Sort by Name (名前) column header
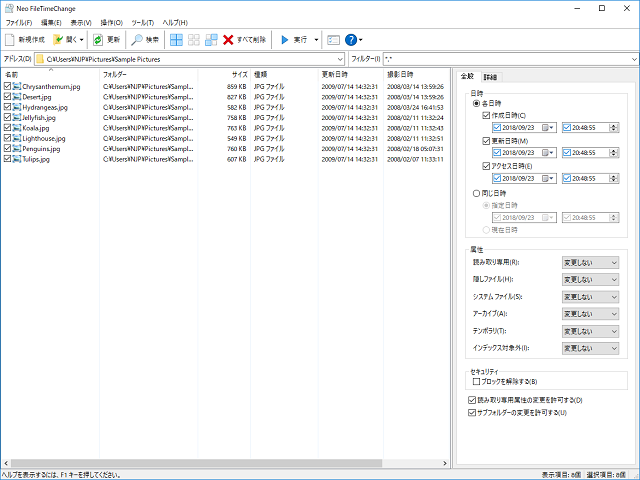Image resolution: width=640 pixels, height=480 pixels. coord(50,74)
